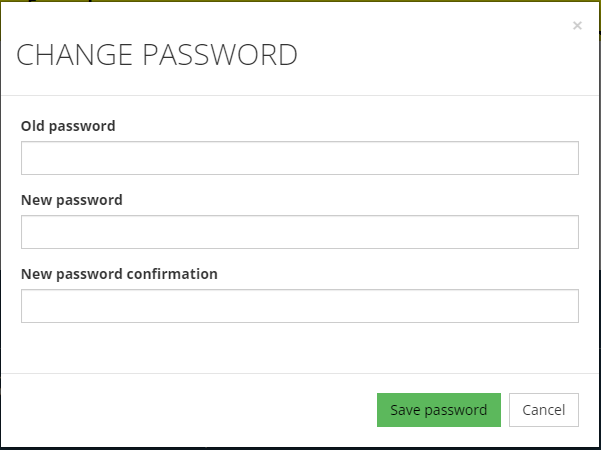Click the CHANGE PASSWORD heading
The width and height of the screenshot is (601, 450).
[x=157, y=54]
